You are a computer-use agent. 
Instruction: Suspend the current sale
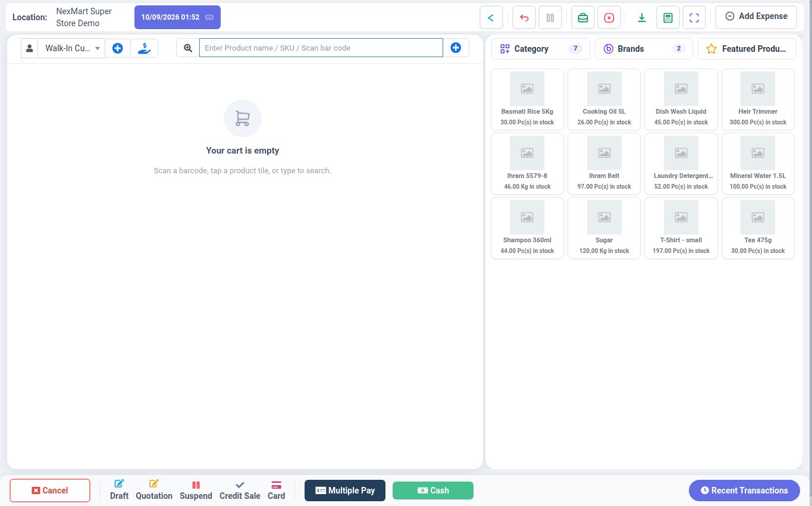196,489
